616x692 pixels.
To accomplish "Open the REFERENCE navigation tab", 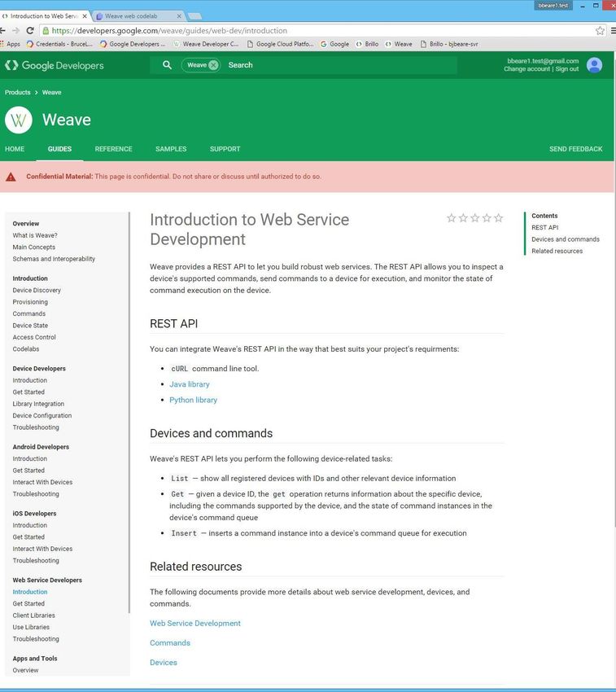I will click(x=113, y=149).
